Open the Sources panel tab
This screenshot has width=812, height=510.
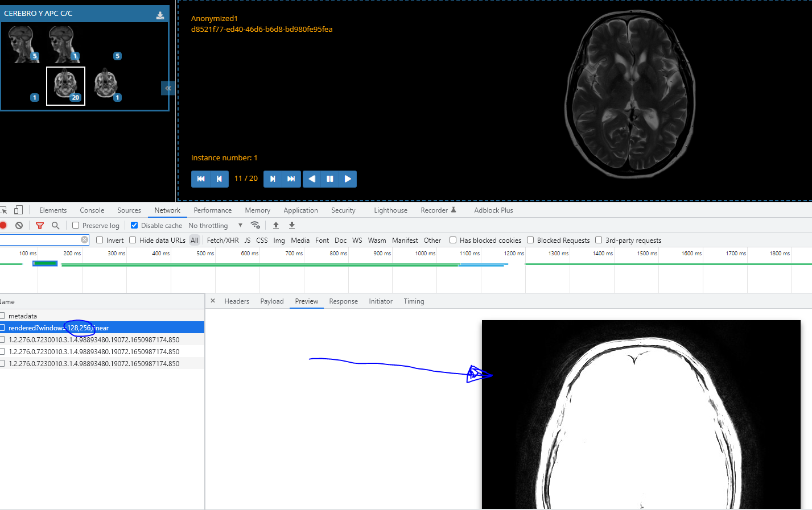(129, 210)
